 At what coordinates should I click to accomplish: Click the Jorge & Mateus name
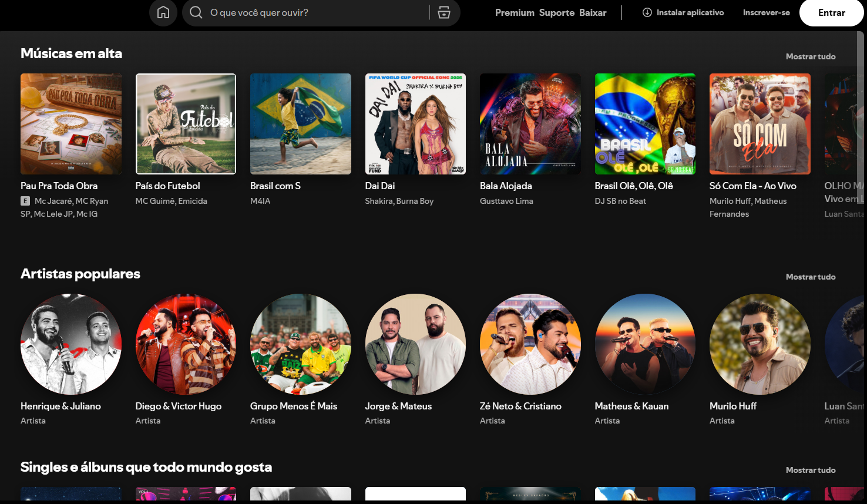[398, 406]
